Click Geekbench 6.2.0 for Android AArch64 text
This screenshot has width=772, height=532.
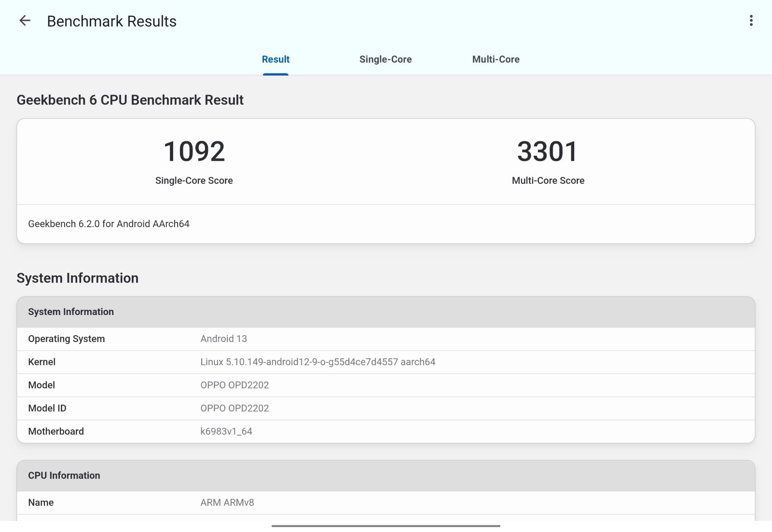click(109, 224)
